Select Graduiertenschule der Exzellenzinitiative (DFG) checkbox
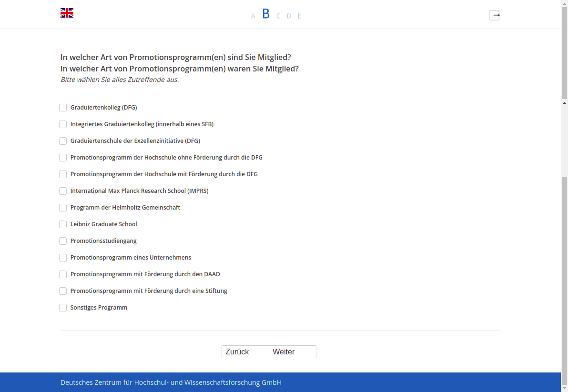 pos(63,141)
